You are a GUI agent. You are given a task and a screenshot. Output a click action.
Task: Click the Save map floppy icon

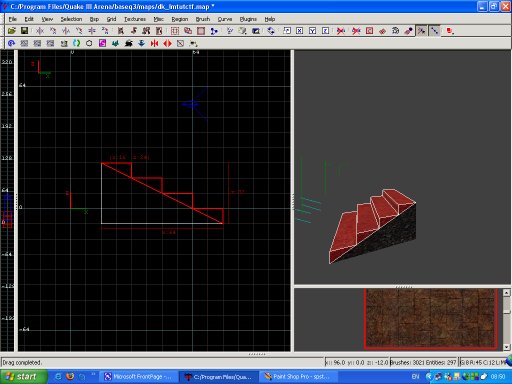[x=24, y=31]
